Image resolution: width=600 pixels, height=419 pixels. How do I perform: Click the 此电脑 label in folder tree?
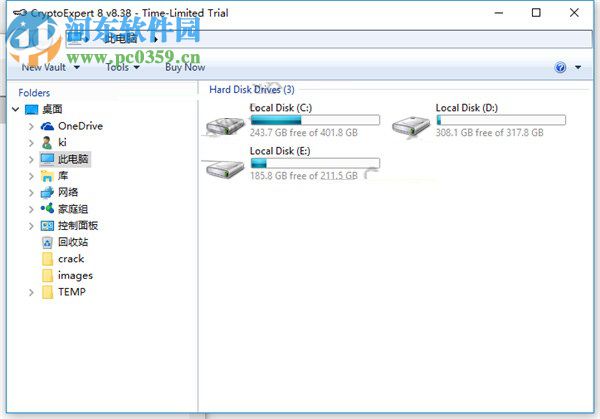click(73, 159)
